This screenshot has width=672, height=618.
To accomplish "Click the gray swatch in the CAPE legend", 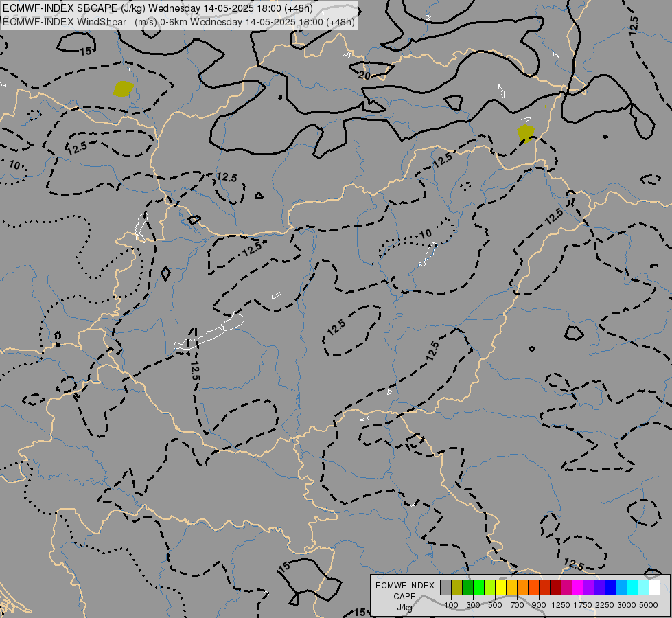I will click(x=445, y=587).
